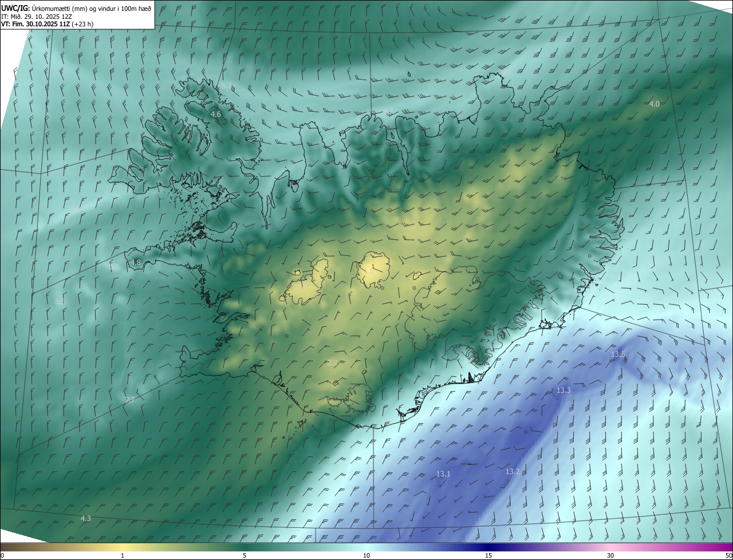The width and height of the screenshot is (733, 560).
Task: Click the "1" tick on the color scale
Action: click(123, 556)
